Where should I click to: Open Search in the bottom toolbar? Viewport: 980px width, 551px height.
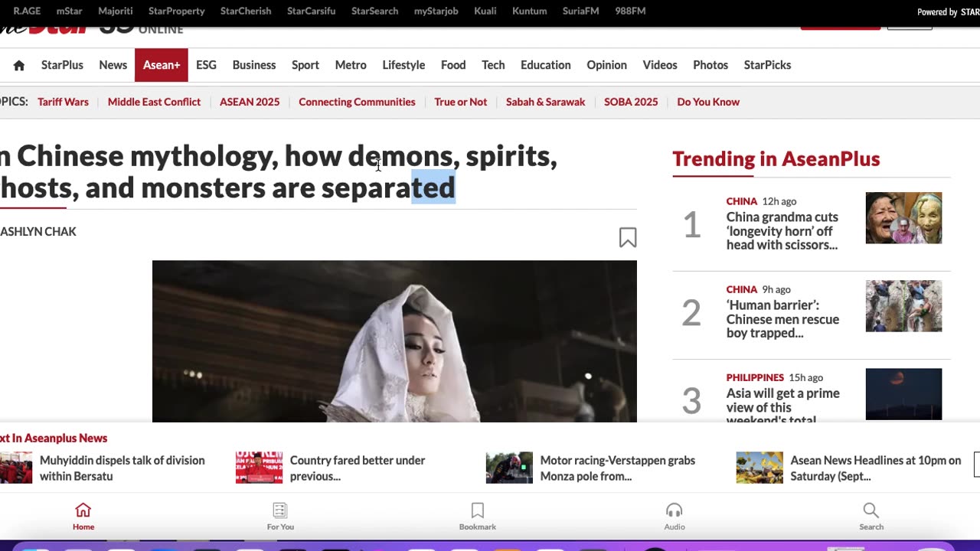(x=871, y=517)
